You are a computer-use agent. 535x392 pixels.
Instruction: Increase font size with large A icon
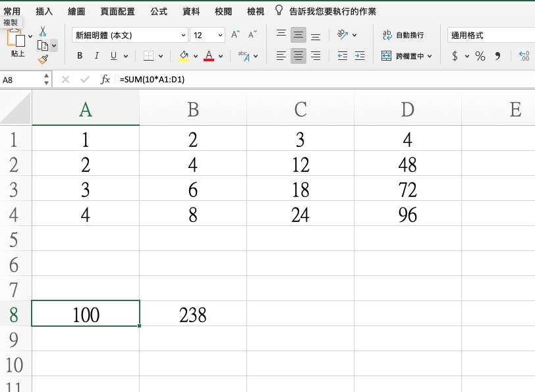click(235, 35)
